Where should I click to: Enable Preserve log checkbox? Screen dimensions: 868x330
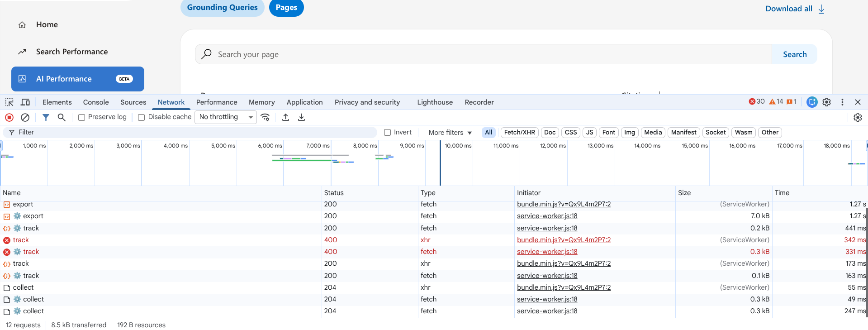pyautogui.click(x=82, y=117)
